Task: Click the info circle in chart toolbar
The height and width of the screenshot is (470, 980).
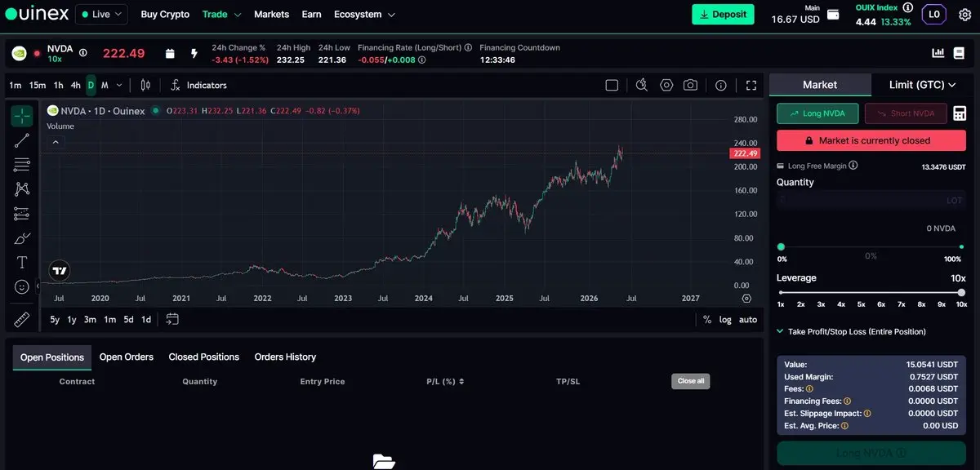Action: click(x=721, y=85)
